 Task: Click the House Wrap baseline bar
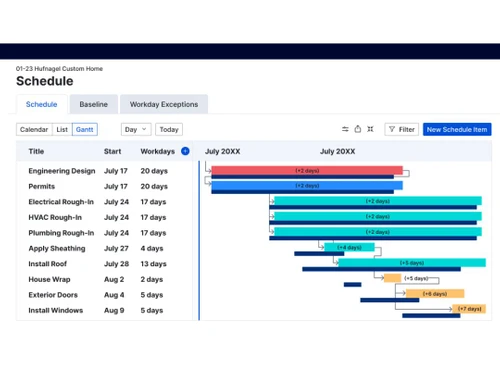pyautogui.click(x=352, y=284)
